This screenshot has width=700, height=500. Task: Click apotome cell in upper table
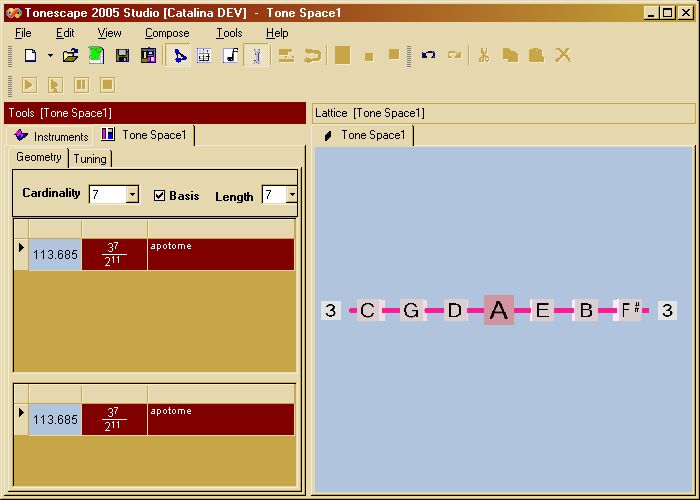pyautogui.click(x=221, y=254)
